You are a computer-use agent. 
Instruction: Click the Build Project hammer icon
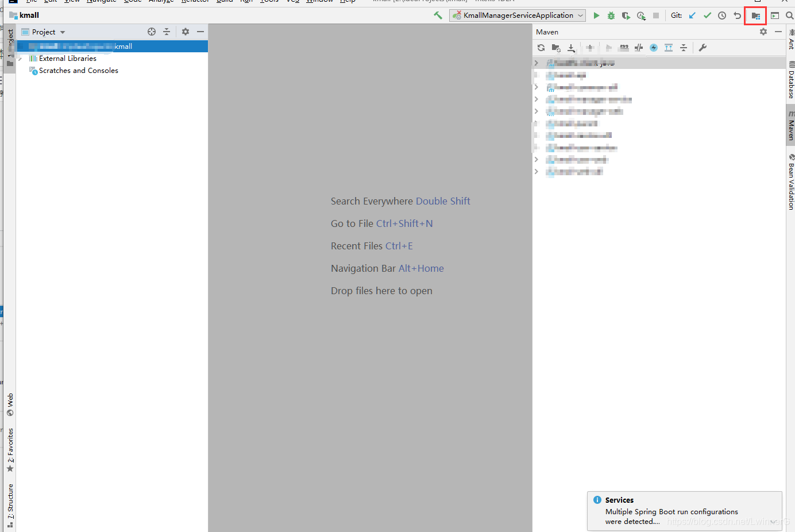click(x=438, y=16)
